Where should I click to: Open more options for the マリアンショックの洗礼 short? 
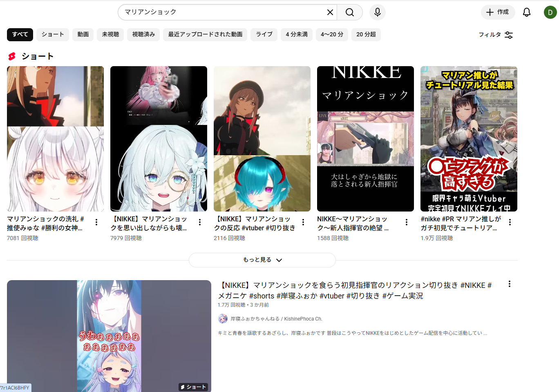pos(96,222)
